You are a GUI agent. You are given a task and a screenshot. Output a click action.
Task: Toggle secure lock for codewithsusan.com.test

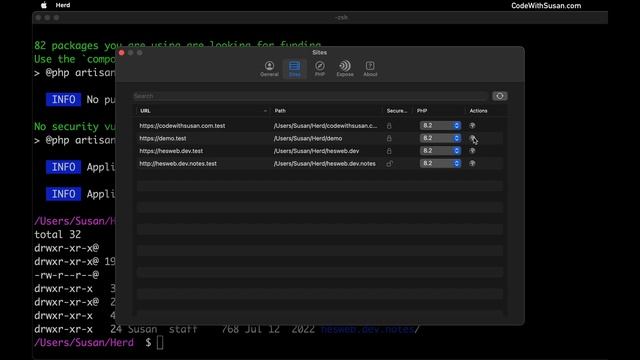(x=389, y=126)
